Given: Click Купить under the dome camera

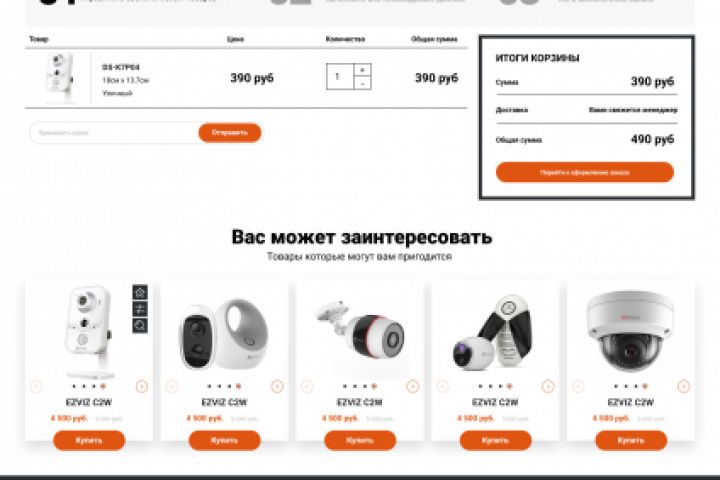Looking at the screenshot, I should (x=631, y=440).
